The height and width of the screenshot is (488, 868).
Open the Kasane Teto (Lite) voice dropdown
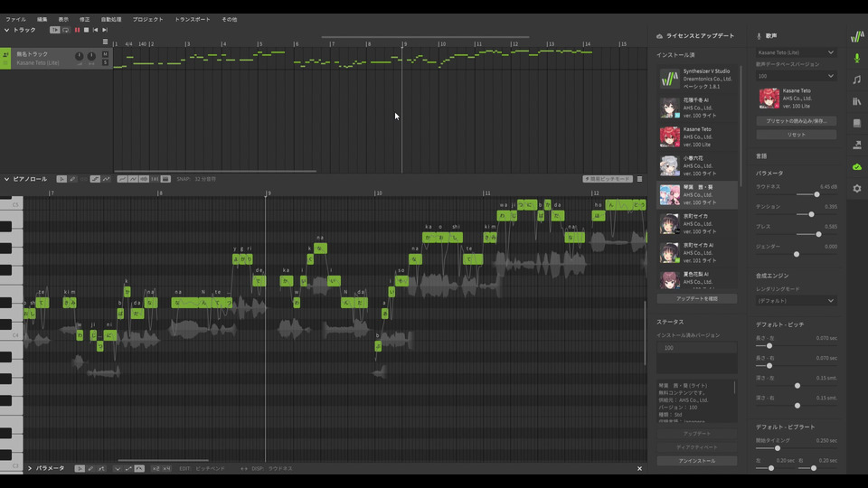click(796, 52)
